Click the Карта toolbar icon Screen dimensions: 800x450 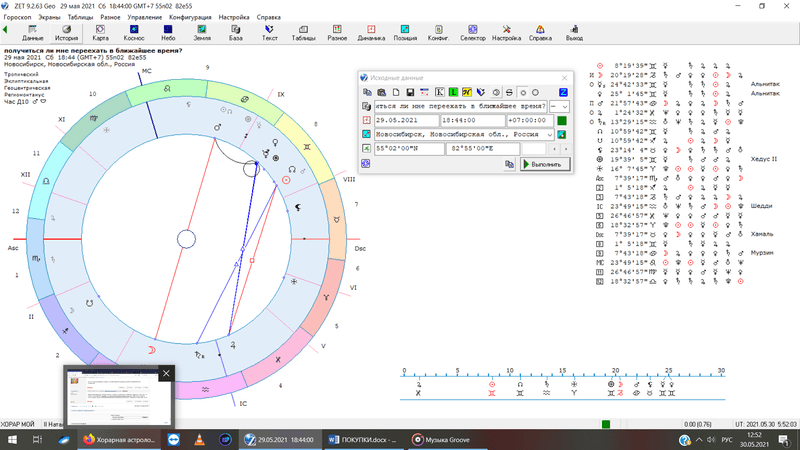click(x=100, y=32)
